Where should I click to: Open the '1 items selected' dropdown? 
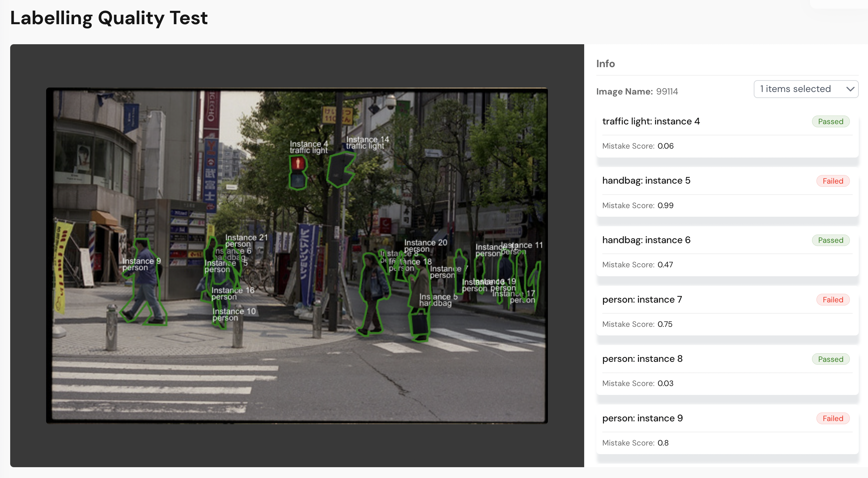pos(799,89)
